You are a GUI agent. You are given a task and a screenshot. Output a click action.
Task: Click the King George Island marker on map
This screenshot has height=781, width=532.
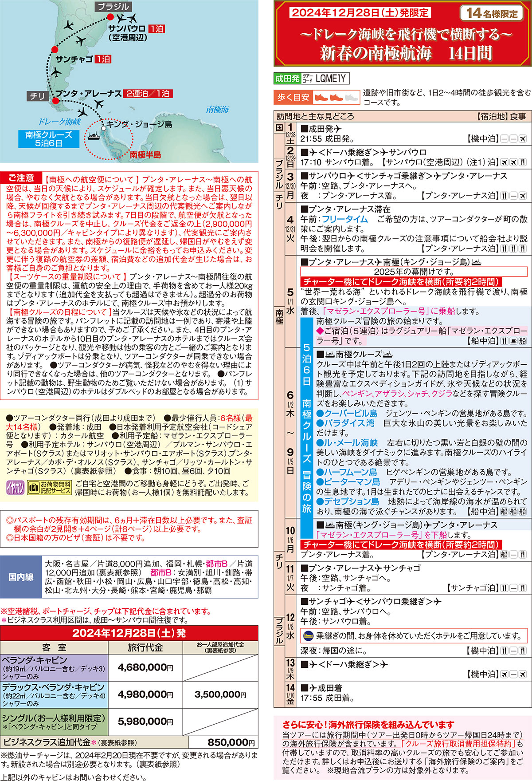click(x=103, y=127)
